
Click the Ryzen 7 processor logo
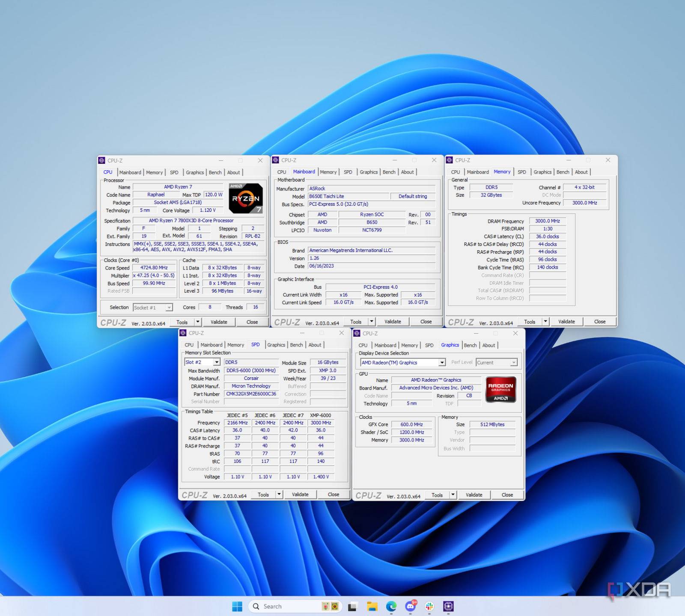(245, 198)
